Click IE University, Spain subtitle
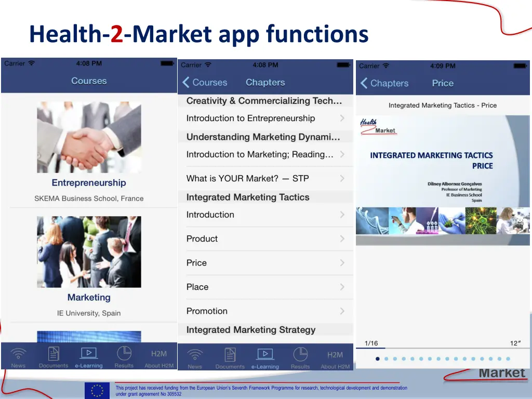This screenshot has width=532, height=399. [x=89, y=313]
